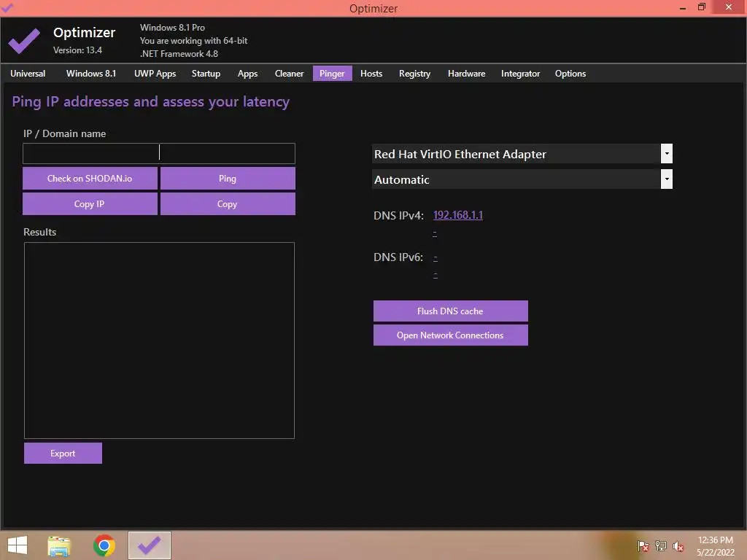The height and width of the screenshot is (560, 747).
Task: Click the muted speaker tray icon
Action: pyautogui.click(x=678, y=546)
